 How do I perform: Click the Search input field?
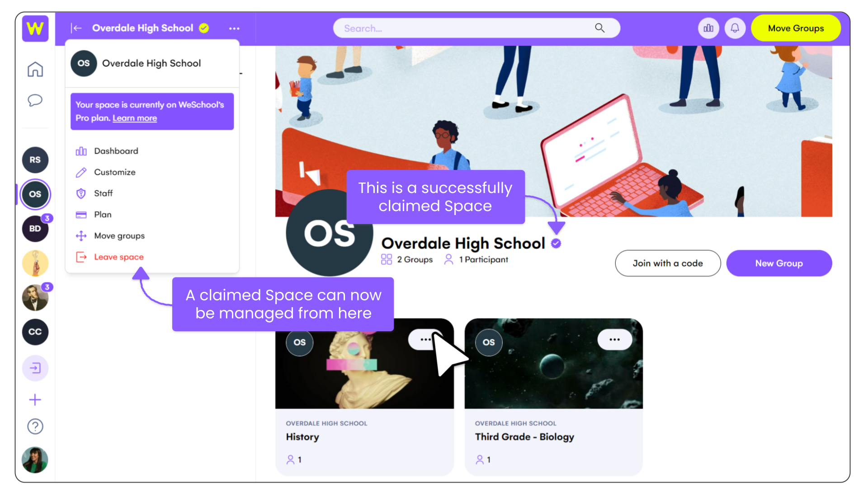tap(476, 28)
